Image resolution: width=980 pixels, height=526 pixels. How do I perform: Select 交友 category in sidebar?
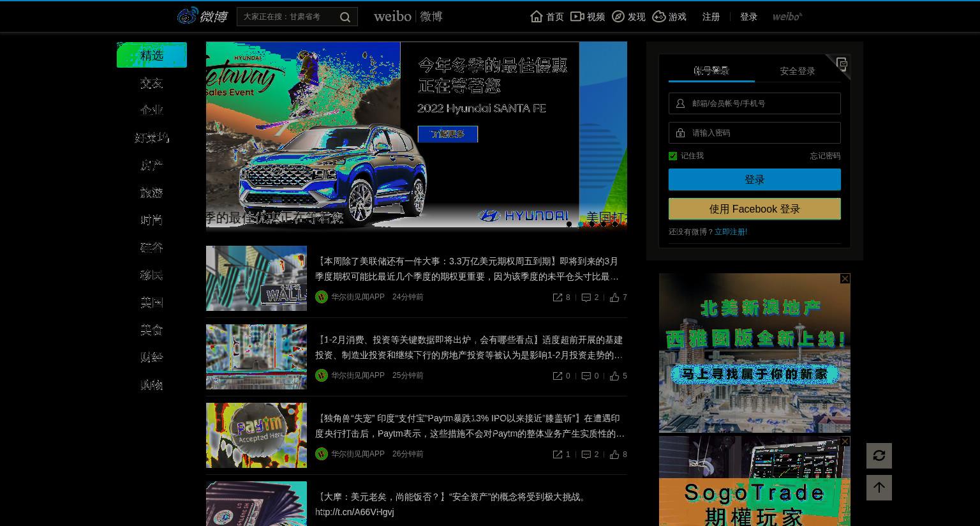tap(152, 83)
